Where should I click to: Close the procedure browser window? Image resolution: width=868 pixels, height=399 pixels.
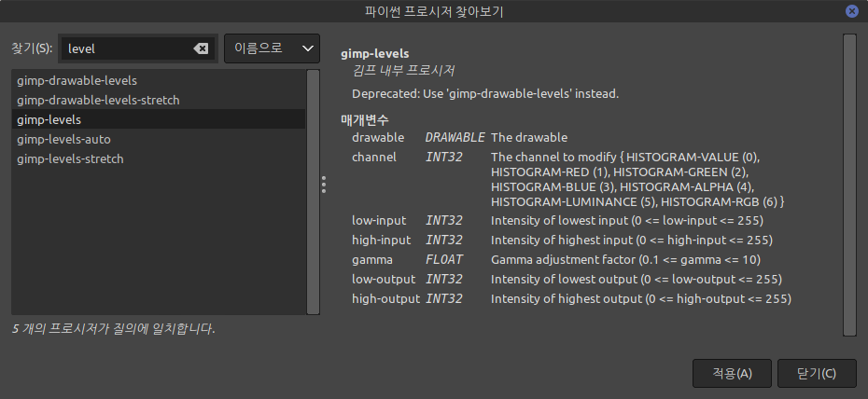click(852, 11)
